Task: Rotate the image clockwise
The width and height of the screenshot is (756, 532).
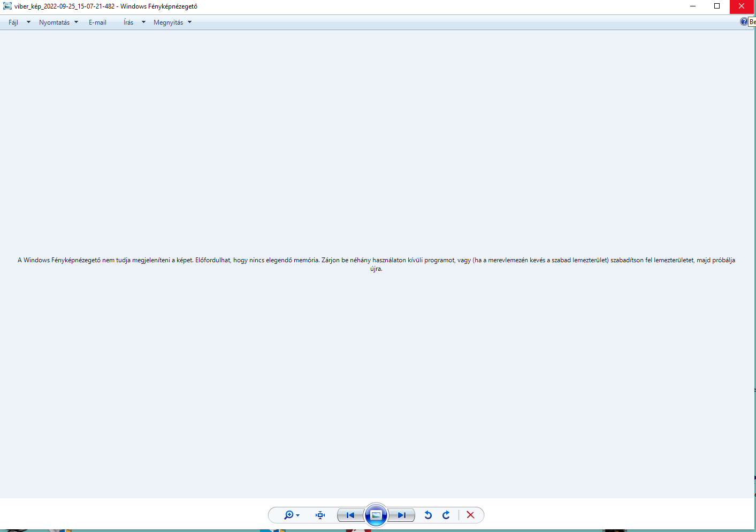Action: pos(446,515)
